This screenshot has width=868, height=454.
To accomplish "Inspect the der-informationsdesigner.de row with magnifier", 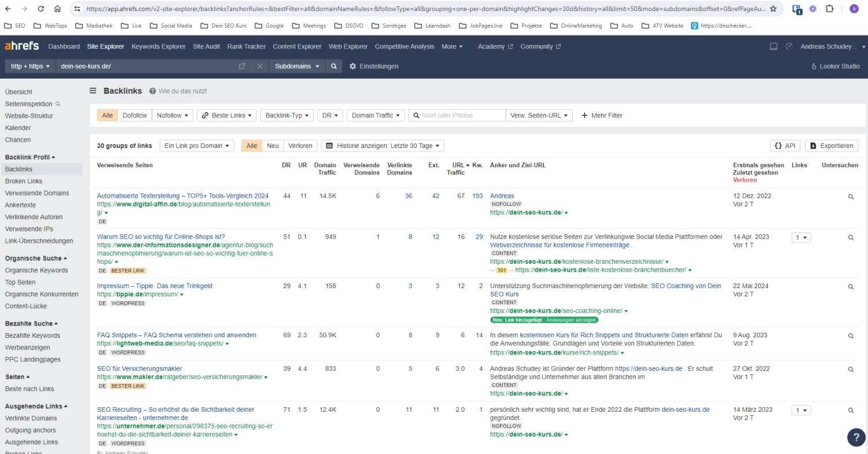I will coord(851,238).
